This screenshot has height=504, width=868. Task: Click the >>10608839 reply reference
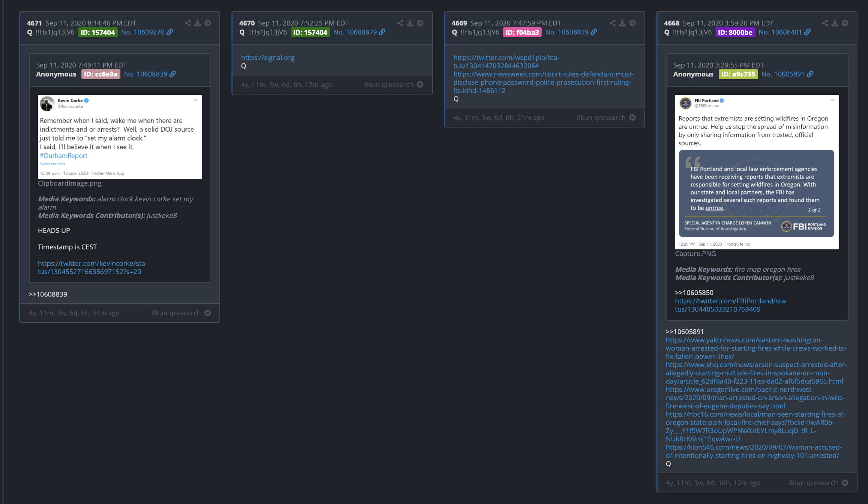pyautogui.click(x=48, y=294)
